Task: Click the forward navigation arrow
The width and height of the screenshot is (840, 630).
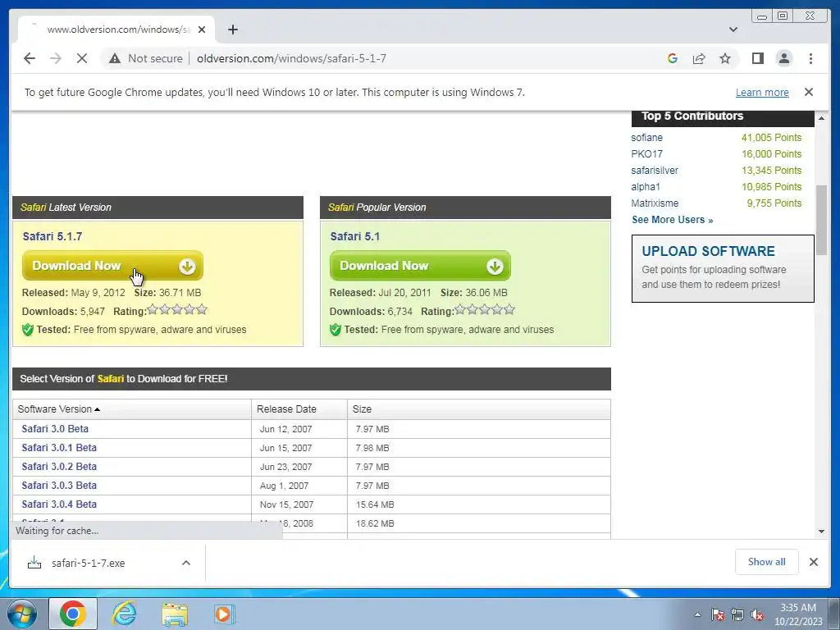Action: click(x=56, y=58)
